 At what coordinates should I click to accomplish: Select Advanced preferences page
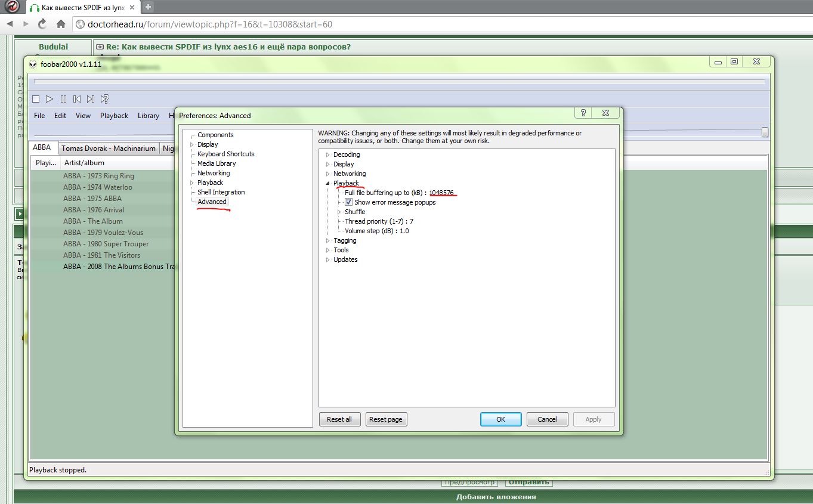(x=212, y=202)
